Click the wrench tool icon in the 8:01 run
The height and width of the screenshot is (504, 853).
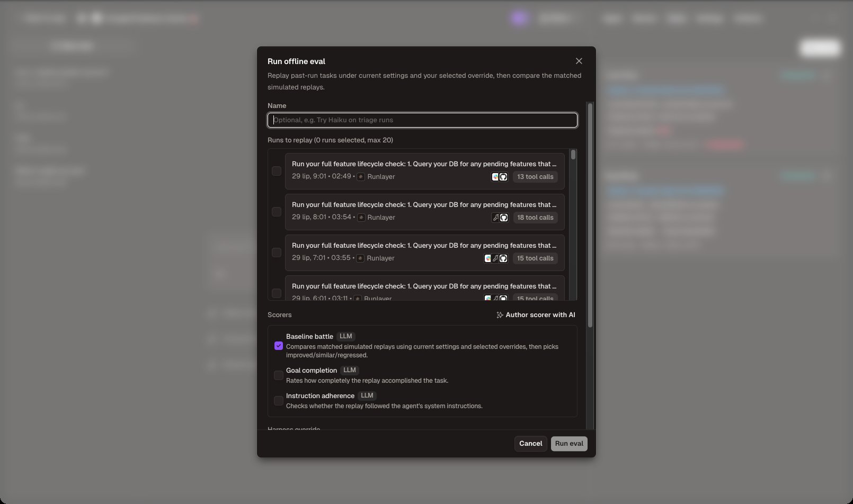[496, 218]
